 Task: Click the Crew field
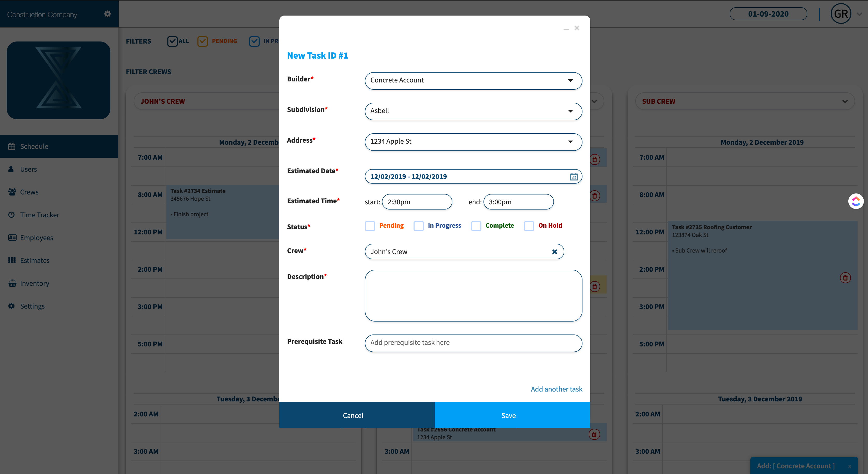point(464,252)
